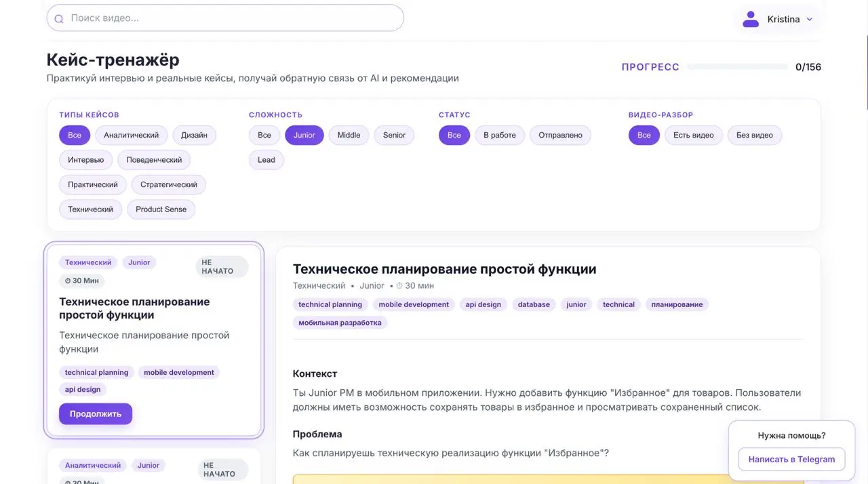Click 'Технический' tag on first case card

[x=88, y=262]
